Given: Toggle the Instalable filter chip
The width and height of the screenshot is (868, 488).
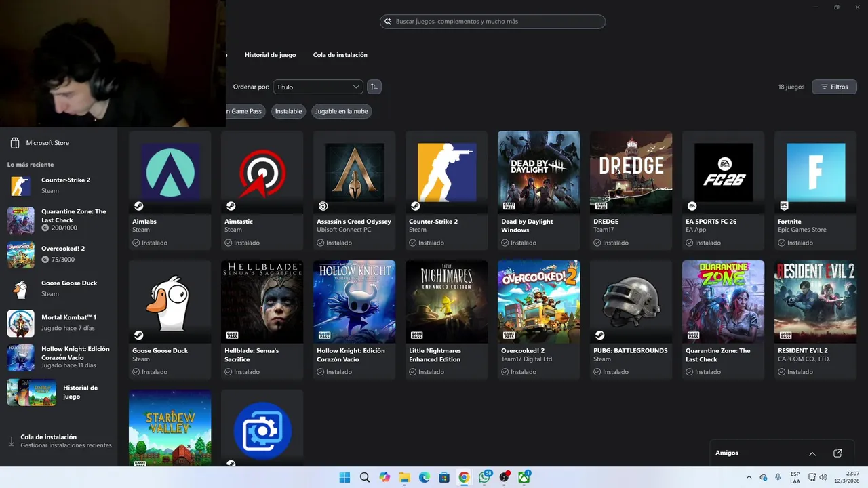Looking at the screenshot, I should coord(288,111).
